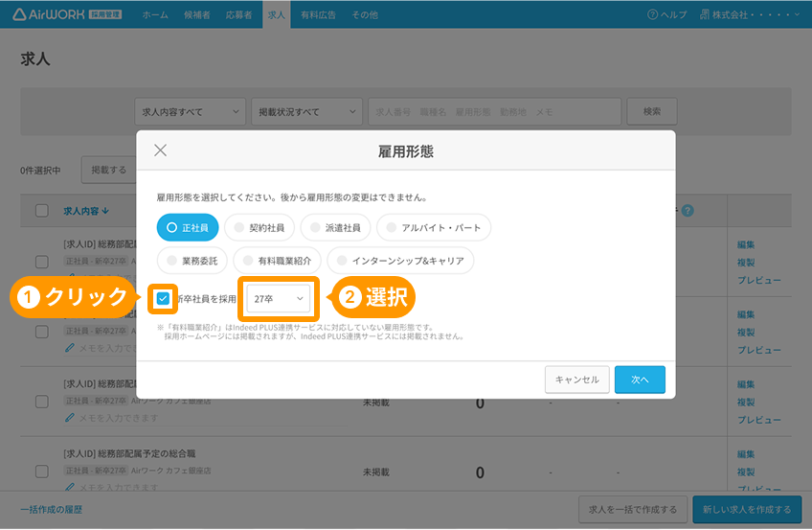
Task: Select 業務委託 employment type
Action: [192, 261]
